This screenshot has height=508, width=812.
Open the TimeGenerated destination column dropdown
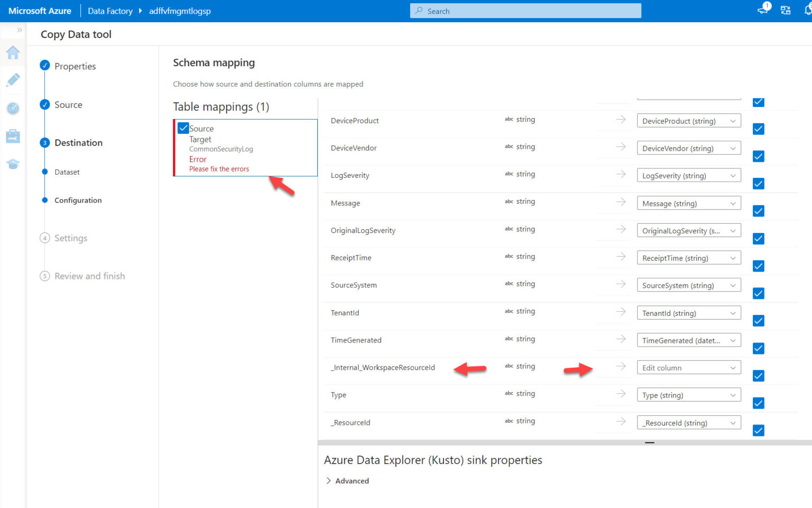(688, 340)
